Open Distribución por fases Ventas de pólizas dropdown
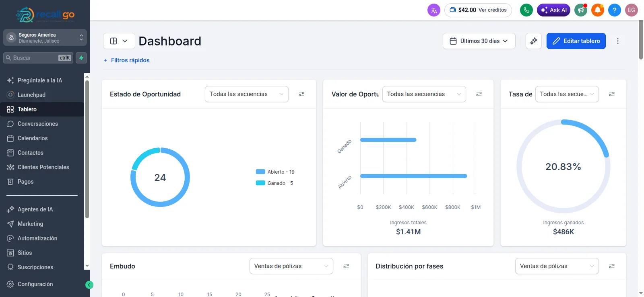Viewport: 644px width, 297px height. (x=557, y=266)
